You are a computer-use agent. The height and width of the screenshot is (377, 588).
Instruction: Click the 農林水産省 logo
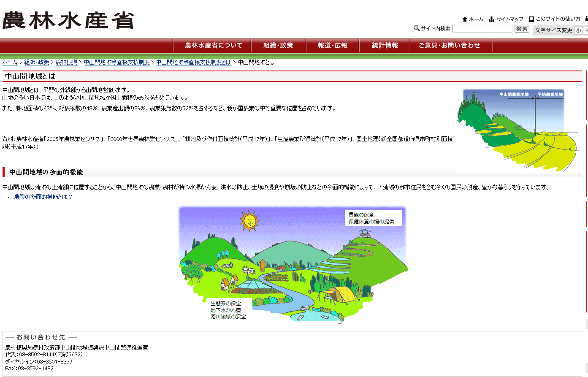tap(68, 20)
